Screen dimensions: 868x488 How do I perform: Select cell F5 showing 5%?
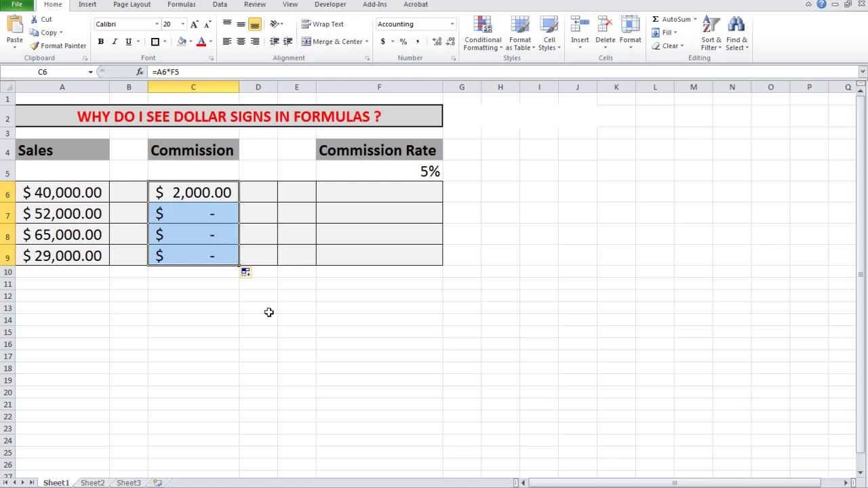[x=379, y=171]
